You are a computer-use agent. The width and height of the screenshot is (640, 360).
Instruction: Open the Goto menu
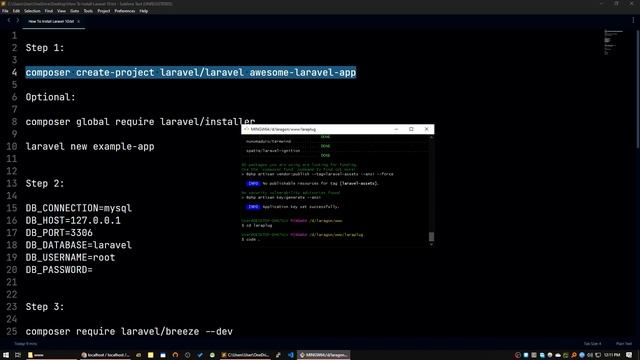pos(75,11)
